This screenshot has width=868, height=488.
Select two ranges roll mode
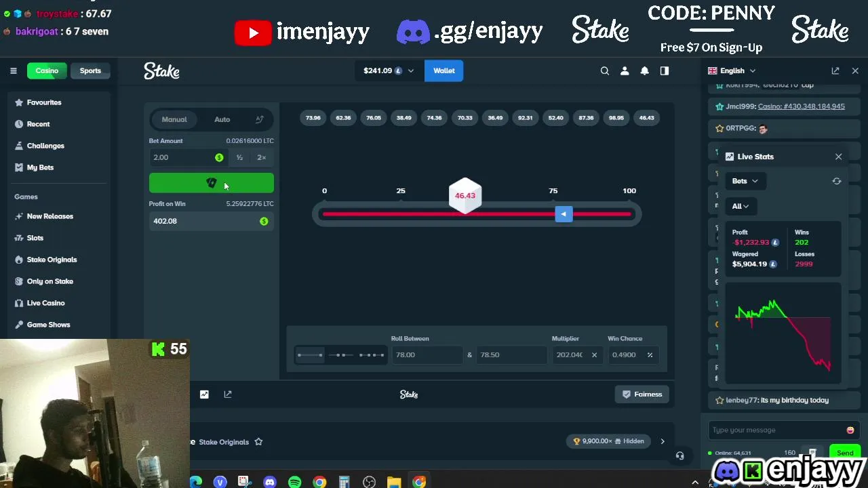[341, 355]
